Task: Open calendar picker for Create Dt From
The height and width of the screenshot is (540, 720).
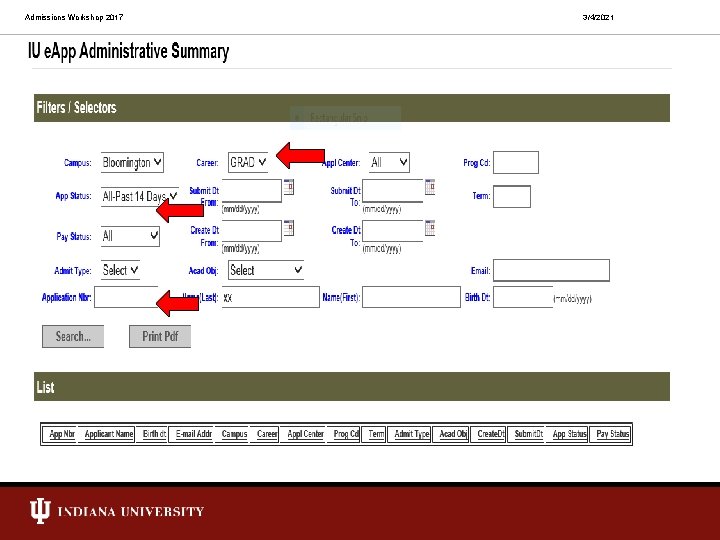Action: tap(288, 228)
